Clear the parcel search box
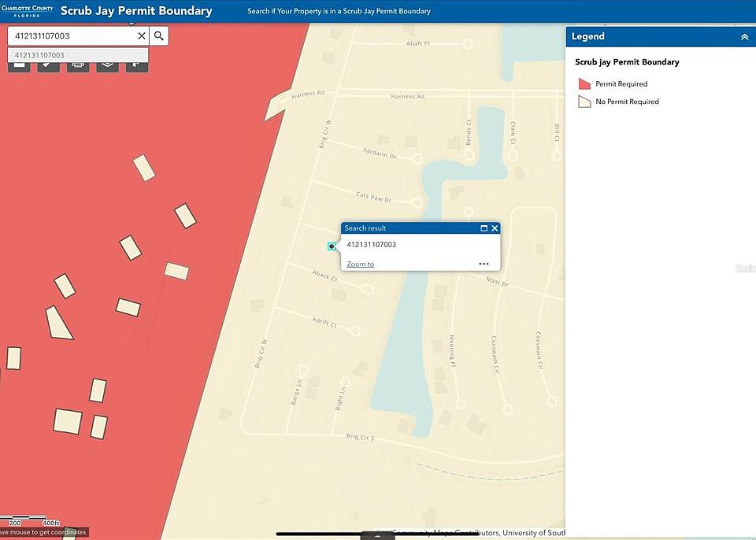The image size is (756, 540). click(x=141, y=35)
